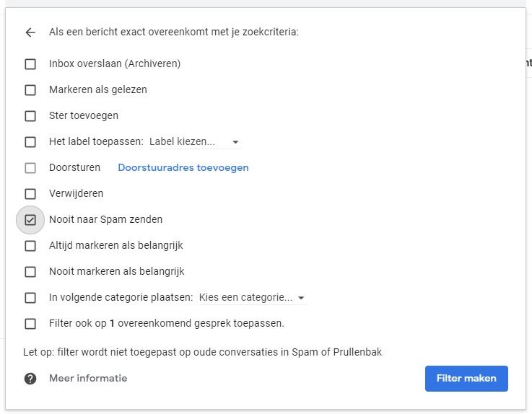Toggle the 'Doorsturen' checkbox

coord(30,168)
